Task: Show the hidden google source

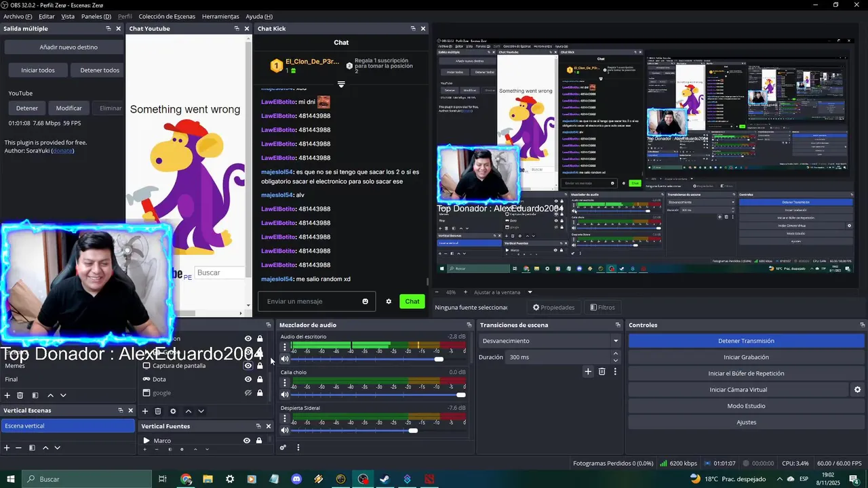Action: click(248, 393)
